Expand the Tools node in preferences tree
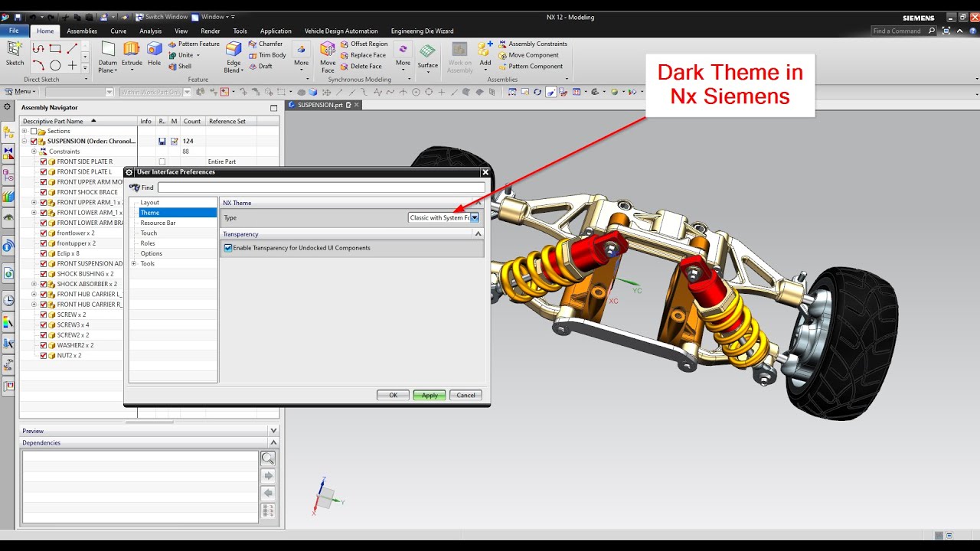This screenshot has height=551, width=980. (134, 264)
